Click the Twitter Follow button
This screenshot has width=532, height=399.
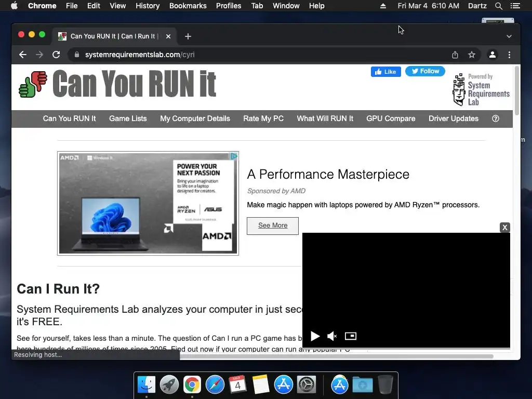(x=425, y=71)
